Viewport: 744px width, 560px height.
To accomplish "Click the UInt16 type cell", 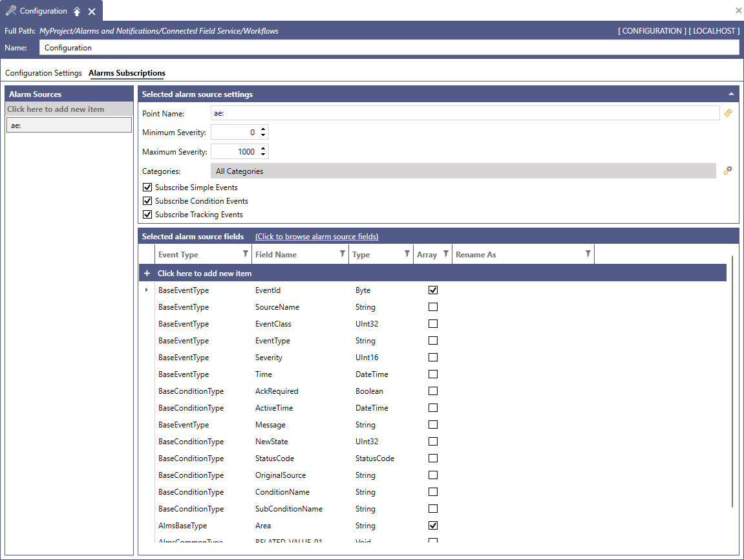I will [367, 358].
